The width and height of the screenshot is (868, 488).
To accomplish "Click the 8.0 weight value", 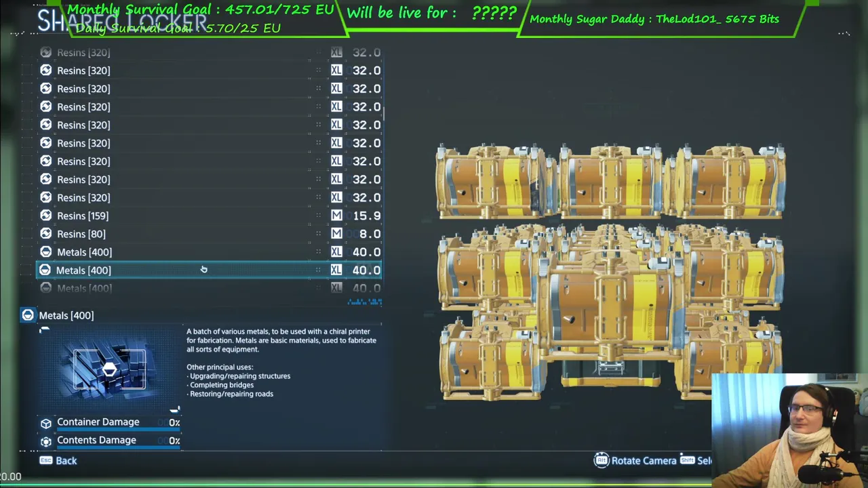I will (x=370, y=234).
